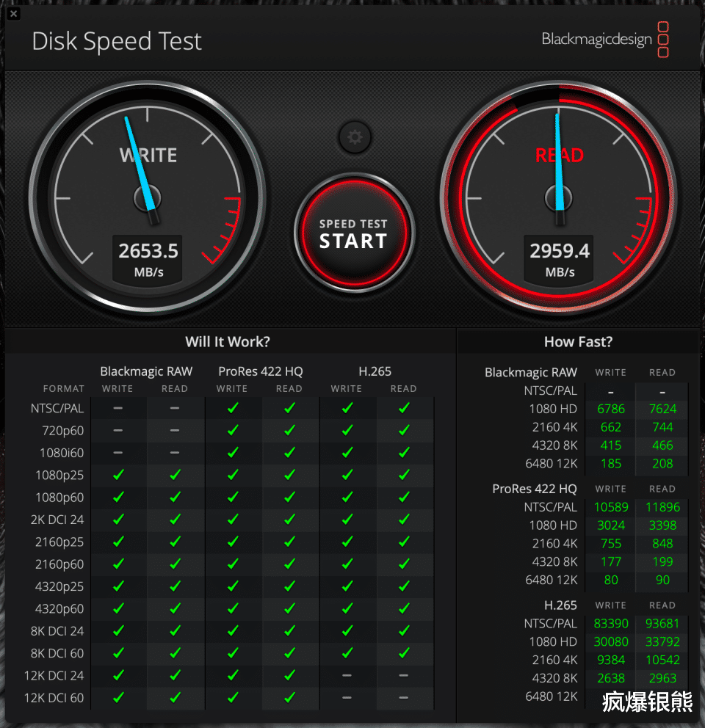Click the READ gauge label

pyautogui.click(x=559, y=156)
